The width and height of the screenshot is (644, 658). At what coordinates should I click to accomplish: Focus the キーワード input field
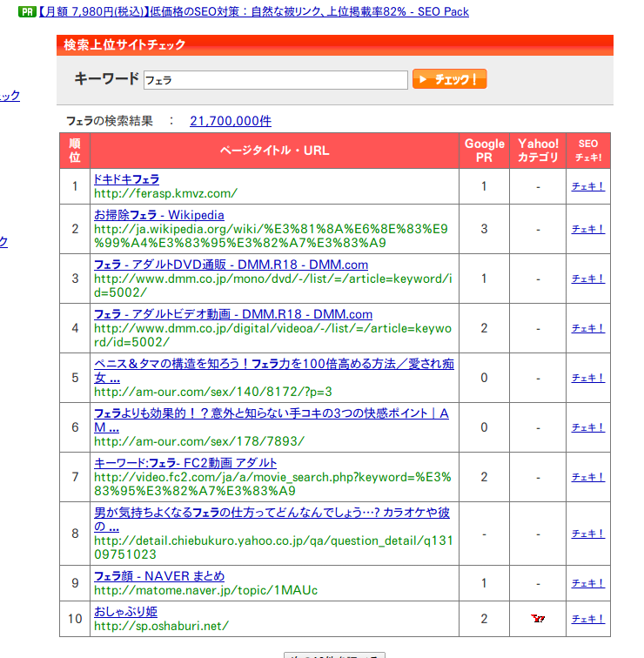tap(275, 80)
